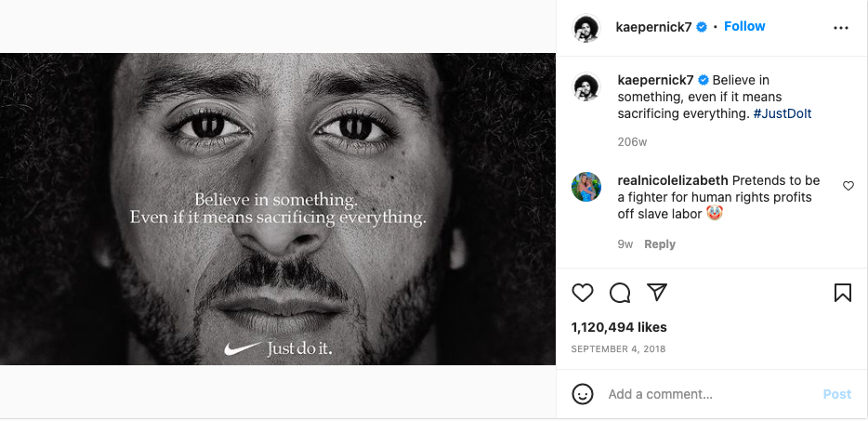The width and height of the screenshot is (868, 421).
Task: Click kaepernick7 username in post header
Action: pyautogui.click(x=653, y=26)
